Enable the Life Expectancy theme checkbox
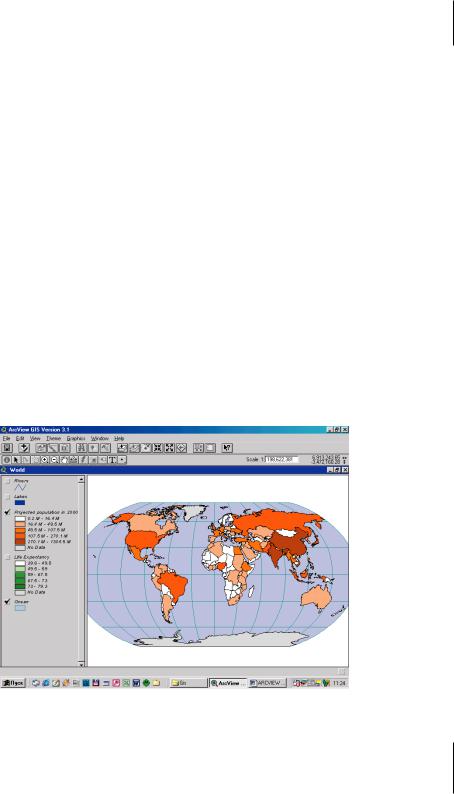Image resolution: width=454 pixels, height=794 pixels. point(7,557)
